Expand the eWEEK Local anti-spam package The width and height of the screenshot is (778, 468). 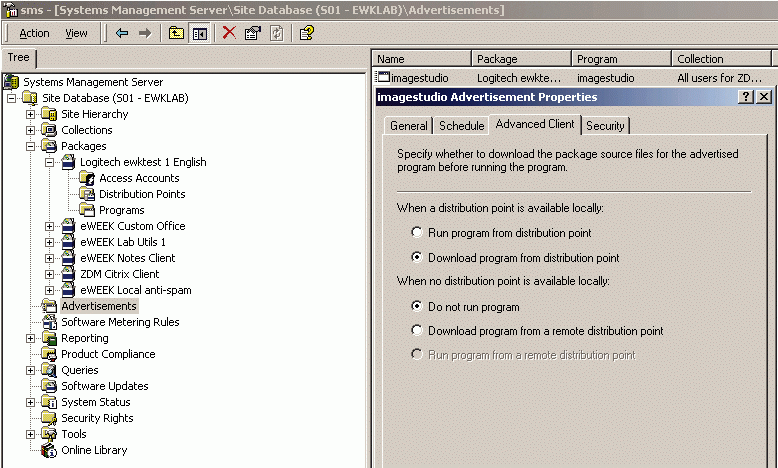coord(50,290)
